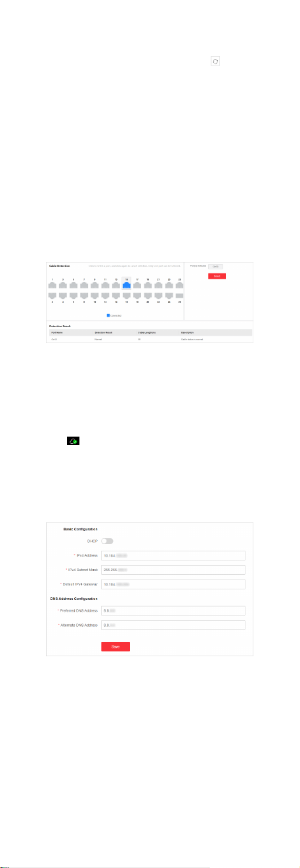Select port 24 in Cable Detection
Viewport: 300px width, 868px height.
(x=169, y=296)
